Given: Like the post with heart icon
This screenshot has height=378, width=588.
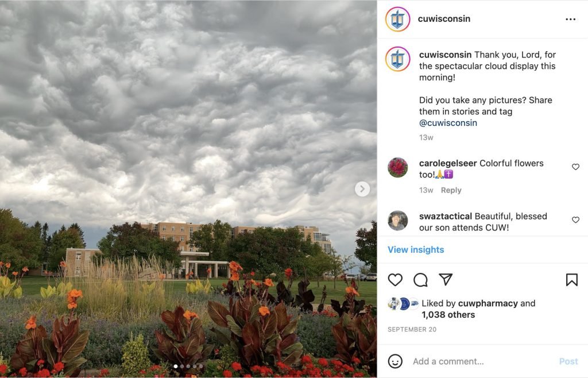Looking at the screenshot, I should pyautogui.click(x=395, y=280).
